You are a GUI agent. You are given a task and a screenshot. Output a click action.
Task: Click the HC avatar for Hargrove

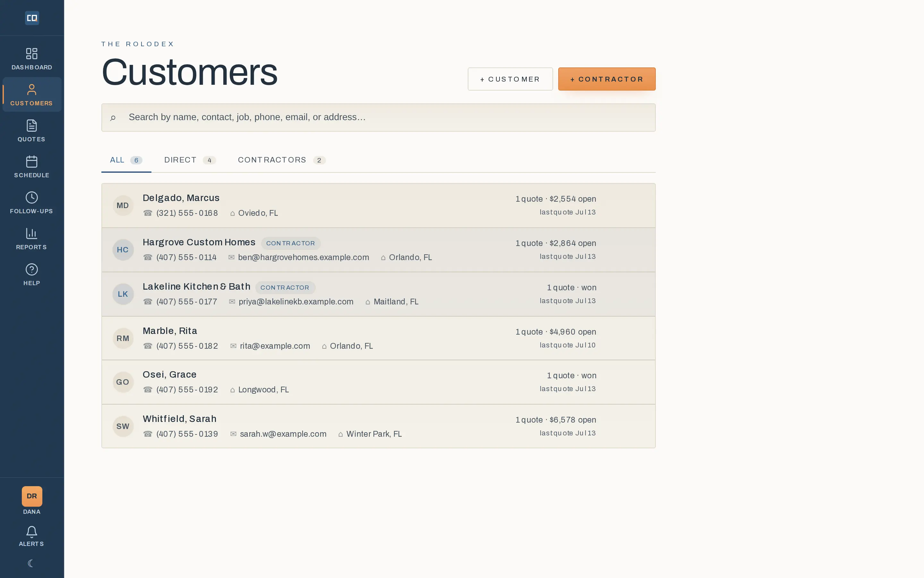tap(123, 250)
